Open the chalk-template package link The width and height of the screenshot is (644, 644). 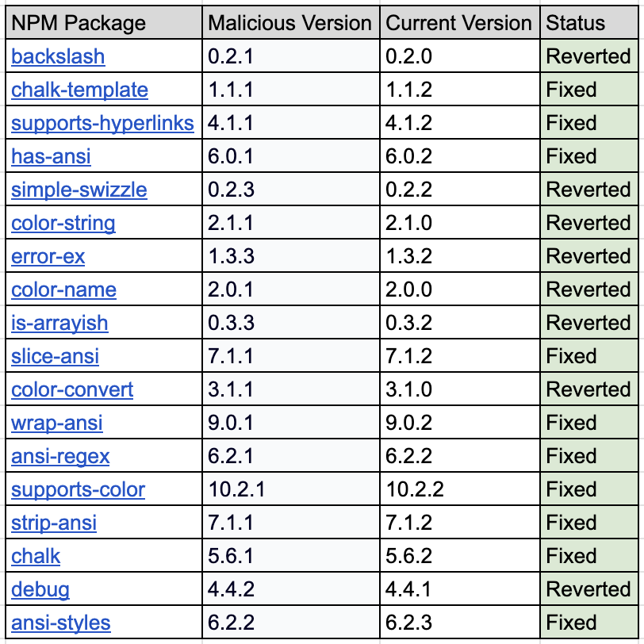(x=79, y=90)
